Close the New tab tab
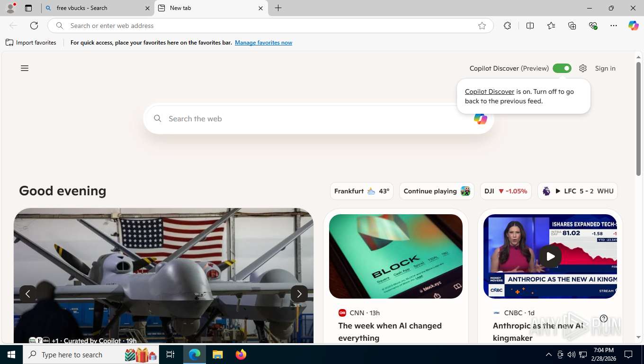Image resolution: width=644 pixels, height=364 pixels. pos(261,8)
